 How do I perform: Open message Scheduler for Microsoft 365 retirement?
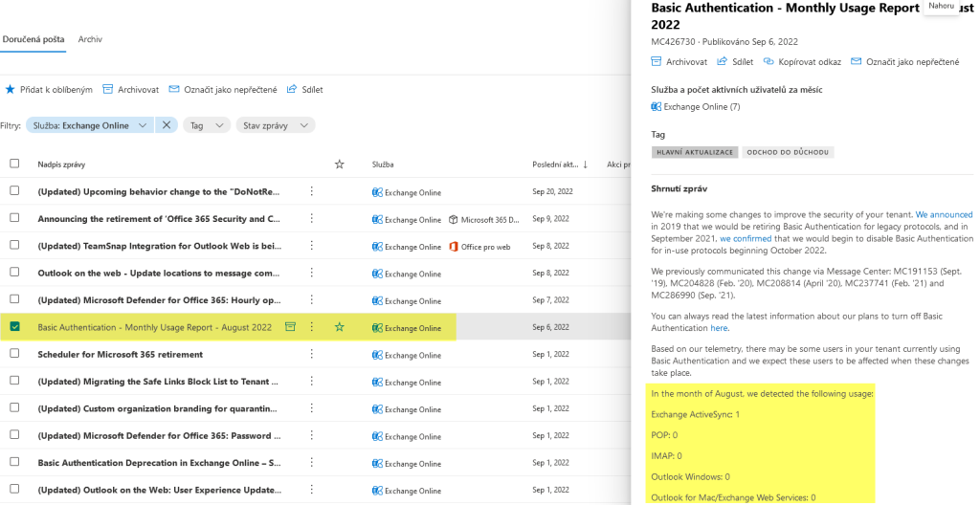click(120, 355)
